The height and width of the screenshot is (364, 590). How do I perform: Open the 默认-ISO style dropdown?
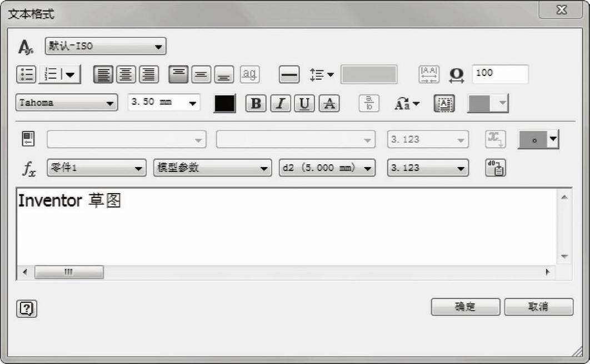pos(106,46)
